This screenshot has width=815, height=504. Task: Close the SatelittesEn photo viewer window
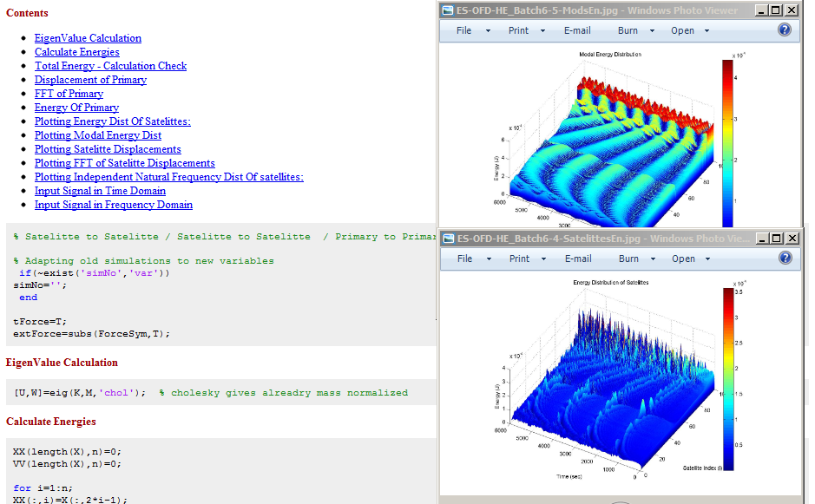792,239
